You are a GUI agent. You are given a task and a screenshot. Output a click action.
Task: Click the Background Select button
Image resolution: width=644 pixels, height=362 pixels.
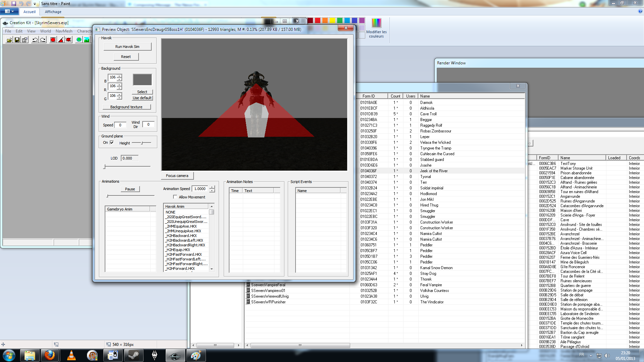pyautogui.click(x=142, y=92)
